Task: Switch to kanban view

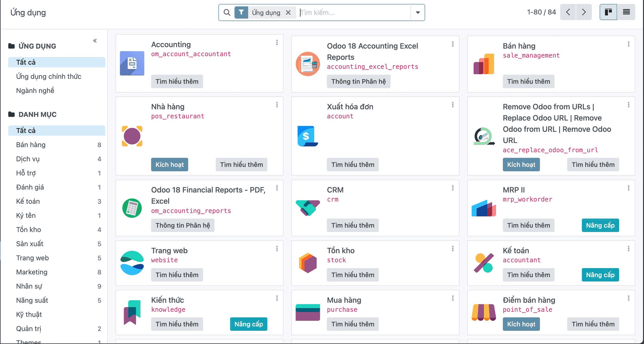Action: [x=608, y=12]
